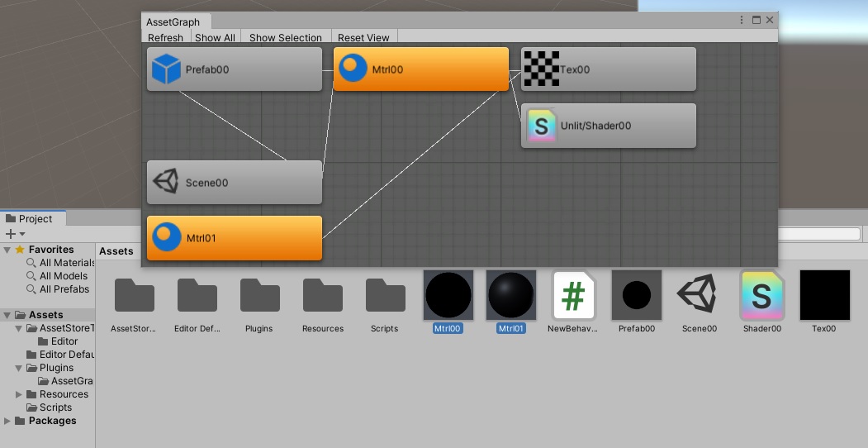Select the AssetStoreTools folder in assets grid

pyautogui.click(x=134, y=296)
